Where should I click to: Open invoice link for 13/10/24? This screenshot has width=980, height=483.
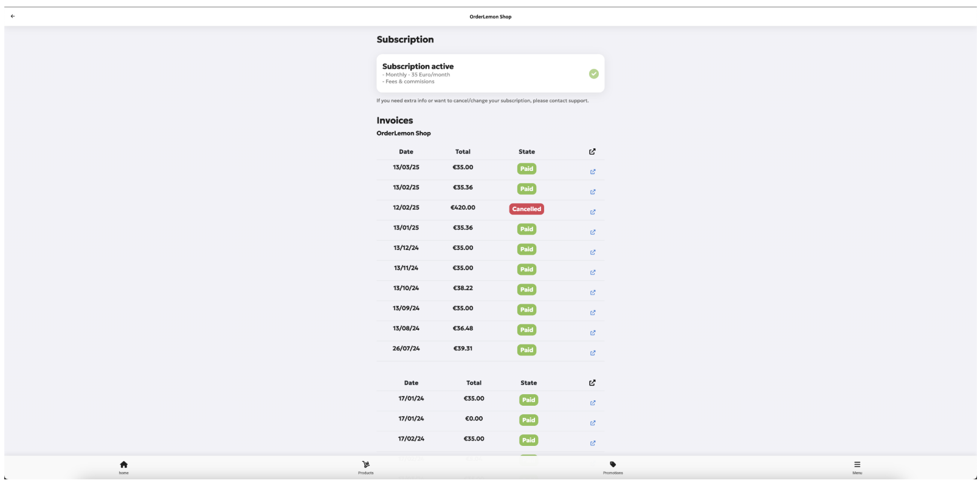coord(593,293)
